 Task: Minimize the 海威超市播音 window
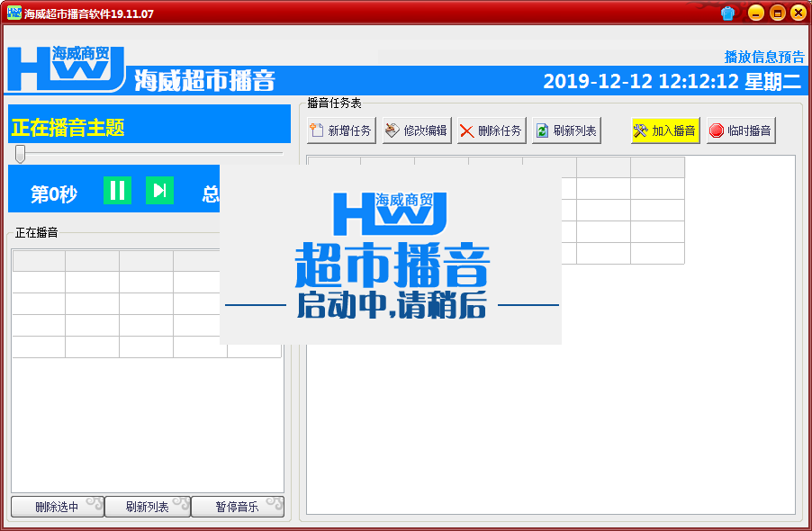pos(755,13)
